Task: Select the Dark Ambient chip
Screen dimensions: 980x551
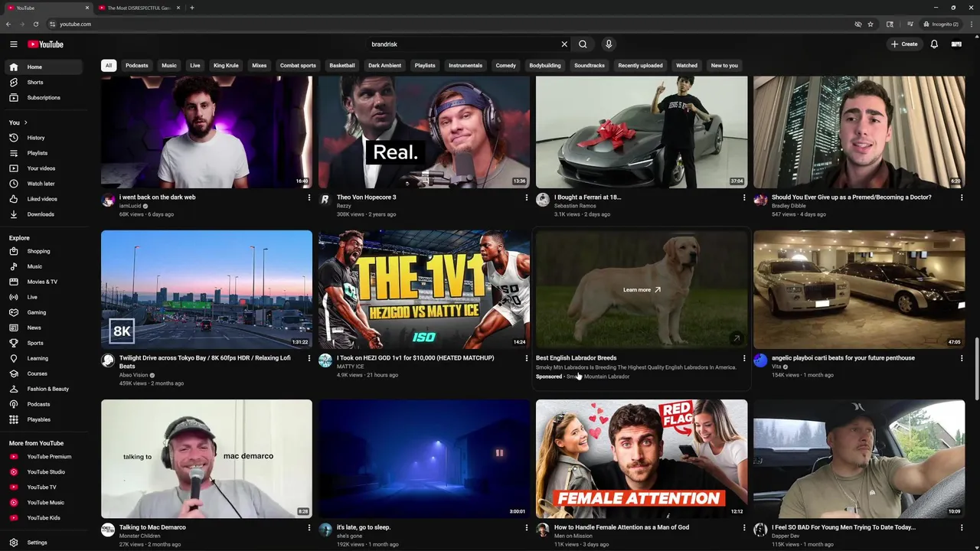Action: (384, 66)
